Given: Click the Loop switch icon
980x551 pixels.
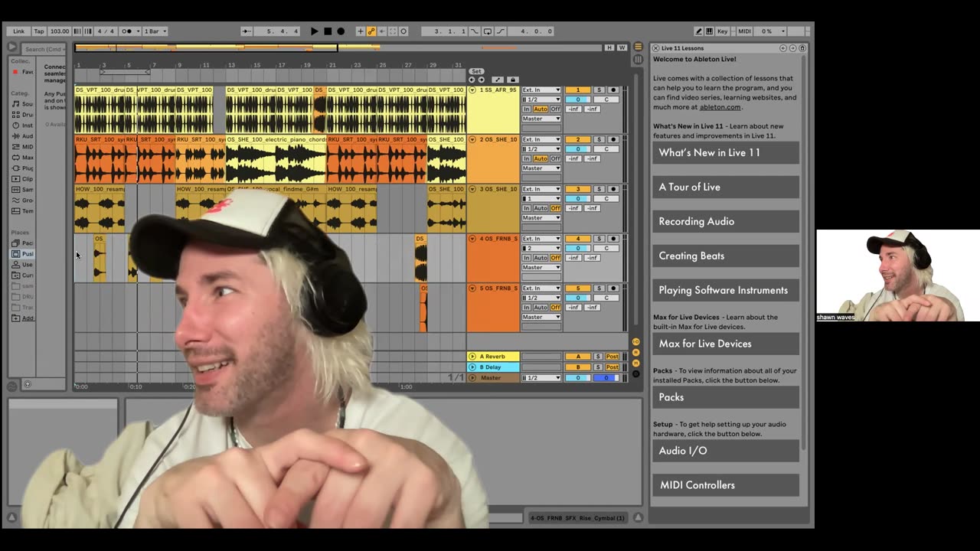Looking at the screenshot, I should pyautogui.click(x=488, y=31).
